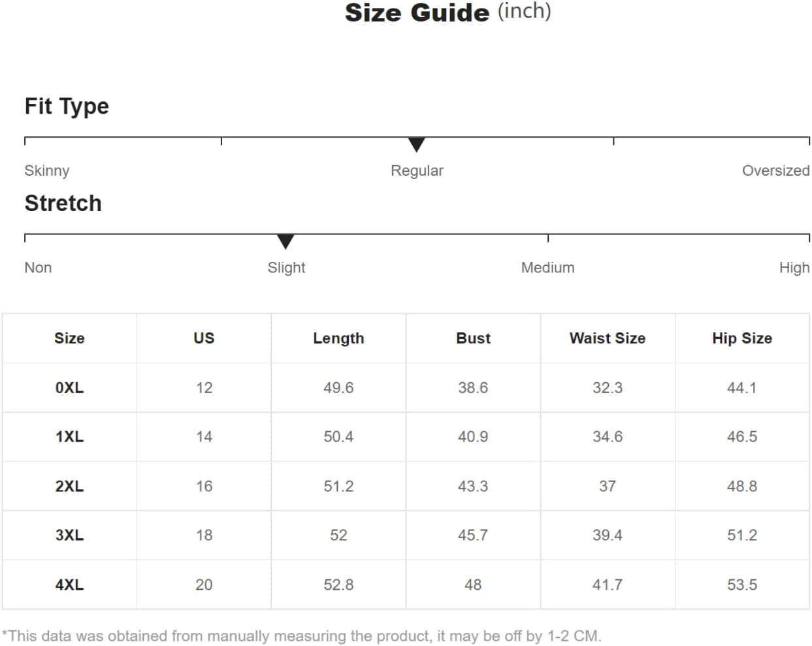This screenshot has height=646, width=812.
Task: Click the Hip Size column header
Action: pos(742,338)
